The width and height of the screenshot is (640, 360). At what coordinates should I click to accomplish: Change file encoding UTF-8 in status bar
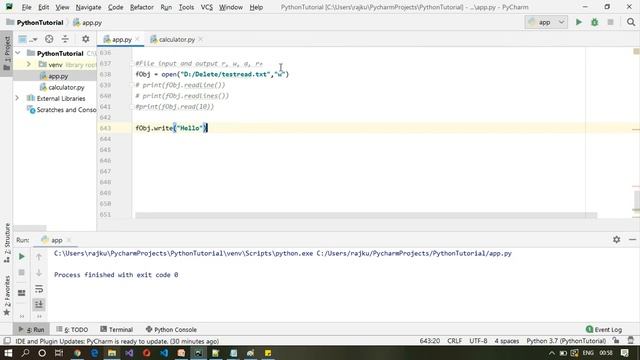coord(478,341)
